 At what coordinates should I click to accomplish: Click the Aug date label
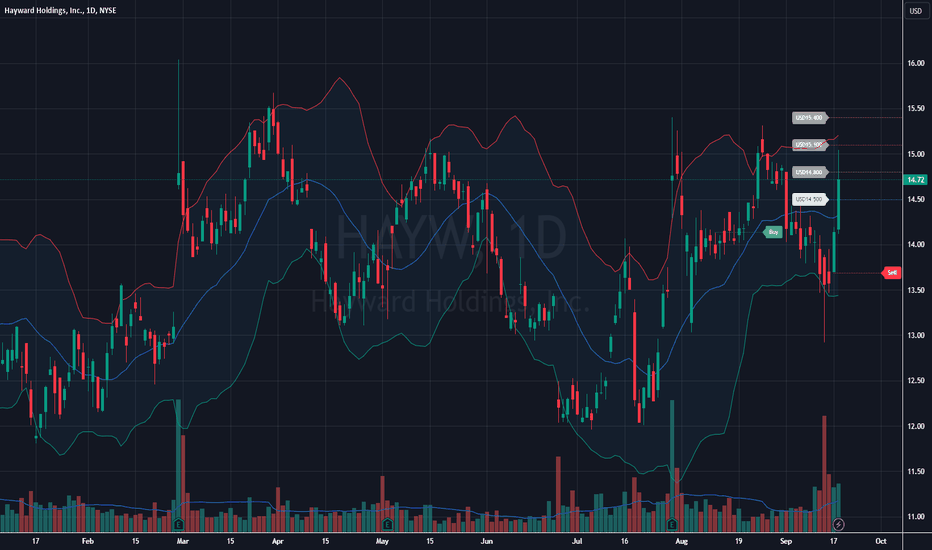pyautogui.click(x=681, y=541)
